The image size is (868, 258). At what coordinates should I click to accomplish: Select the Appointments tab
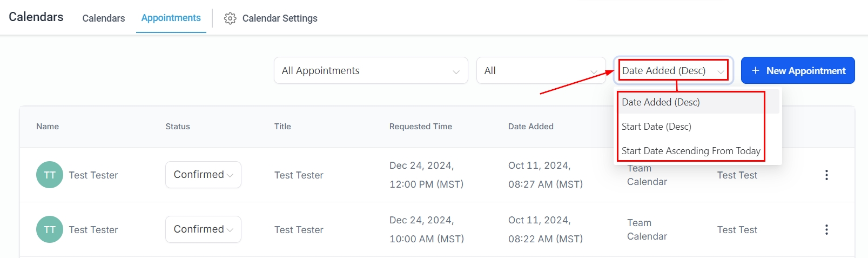(x=171, y=18)
